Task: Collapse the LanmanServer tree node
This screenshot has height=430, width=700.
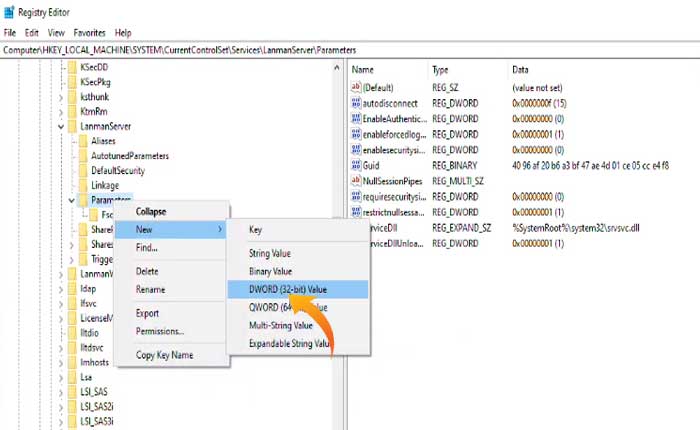Action: 61,127
